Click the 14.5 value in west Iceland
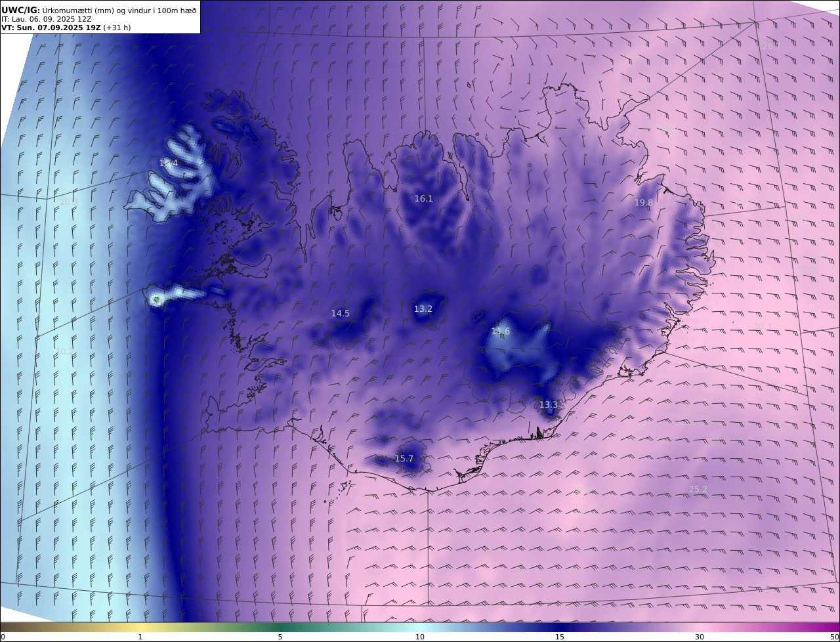The width and height of the screenshot is (840, 642). [340, 314]
